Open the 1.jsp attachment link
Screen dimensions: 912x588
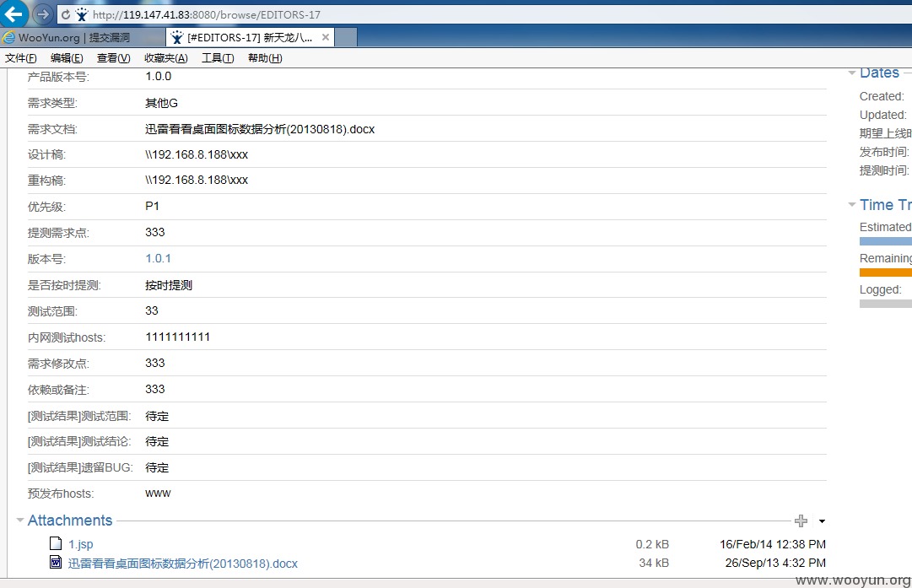(81, 544)
